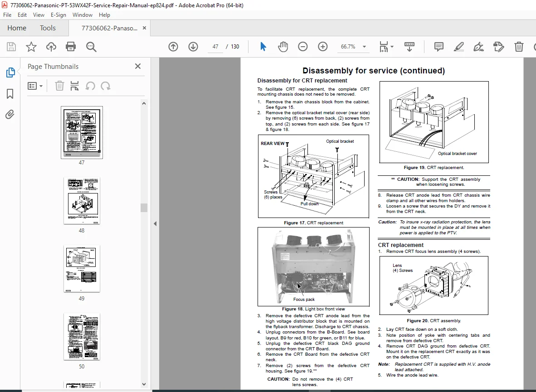Viewport: 536px width, 392px height.
Task: Click the page number field showing 47
Action: (x=215, y=47)
